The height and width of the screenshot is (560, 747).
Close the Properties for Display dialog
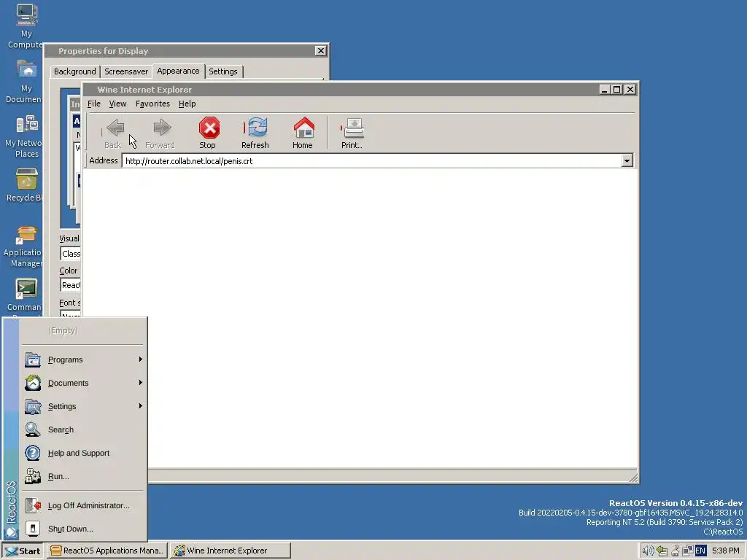point(321,51)
